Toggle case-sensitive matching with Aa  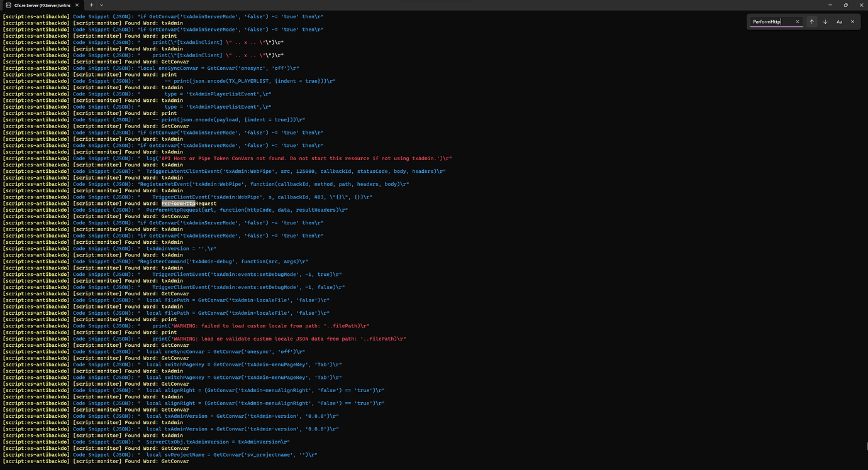tap(839, 21)
